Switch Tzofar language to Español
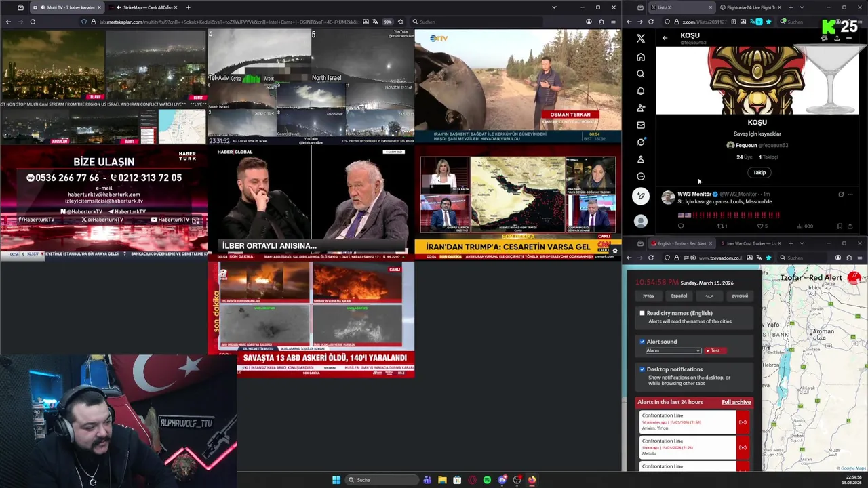The height and width of the screenshot is (488, 868). (679, 296)
